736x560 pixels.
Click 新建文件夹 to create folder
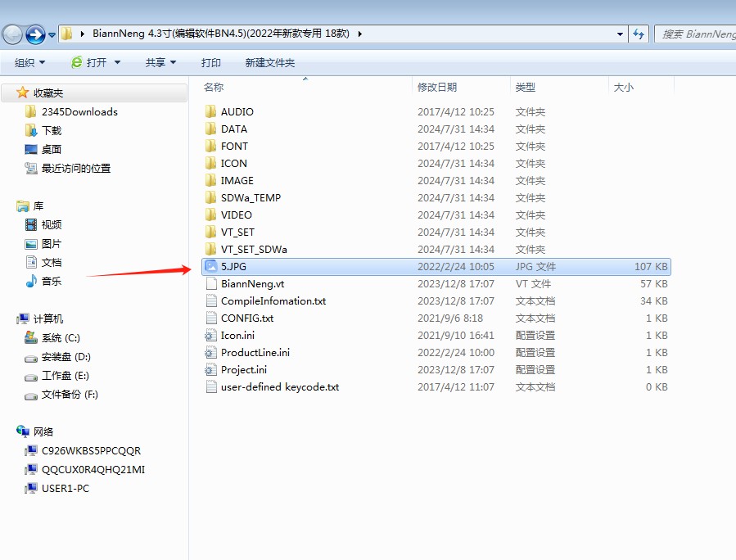[x=270, y=62]
